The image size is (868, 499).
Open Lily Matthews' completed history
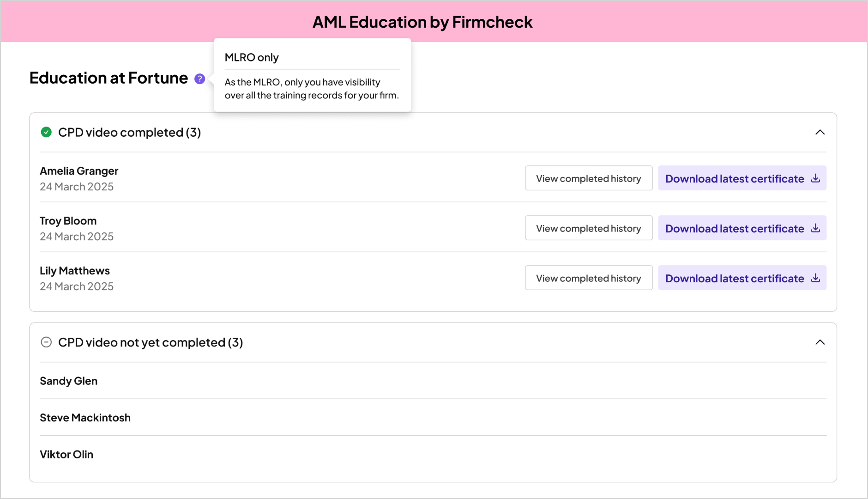(588, 278)
